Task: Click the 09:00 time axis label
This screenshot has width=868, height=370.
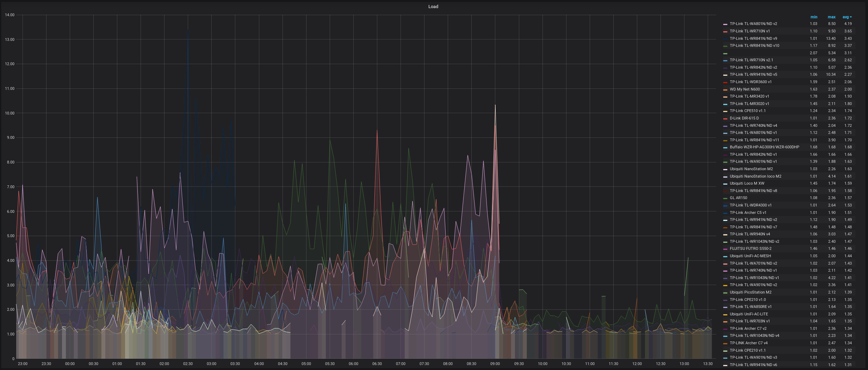Action: click(x=495, y=364)
